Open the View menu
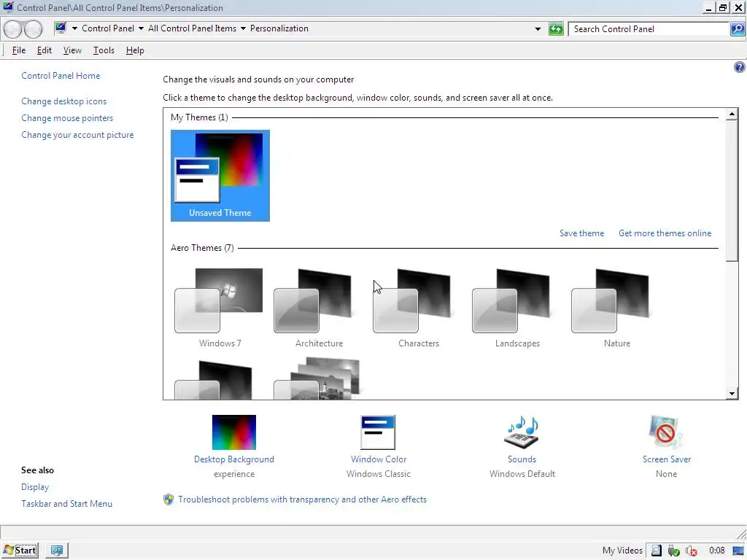 [72, 50]
